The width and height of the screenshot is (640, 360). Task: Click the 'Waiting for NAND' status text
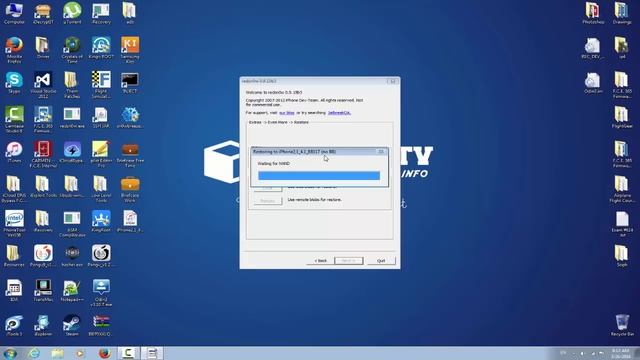[x=273, y=163]
